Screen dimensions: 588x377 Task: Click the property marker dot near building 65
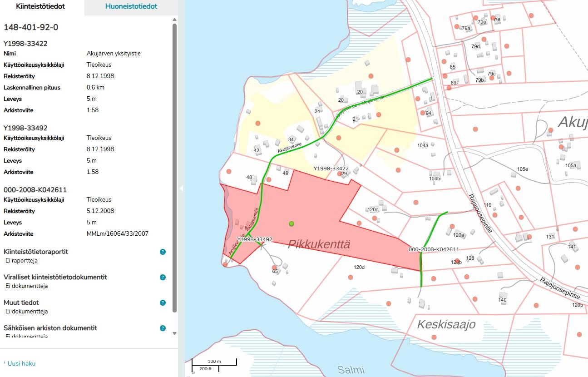point(274,268)
